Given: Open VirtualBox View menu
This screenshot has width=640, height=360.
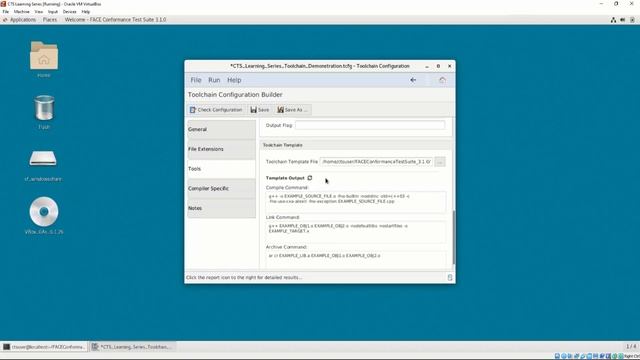Looking at the screenshot, I should (x=38, y=12).
